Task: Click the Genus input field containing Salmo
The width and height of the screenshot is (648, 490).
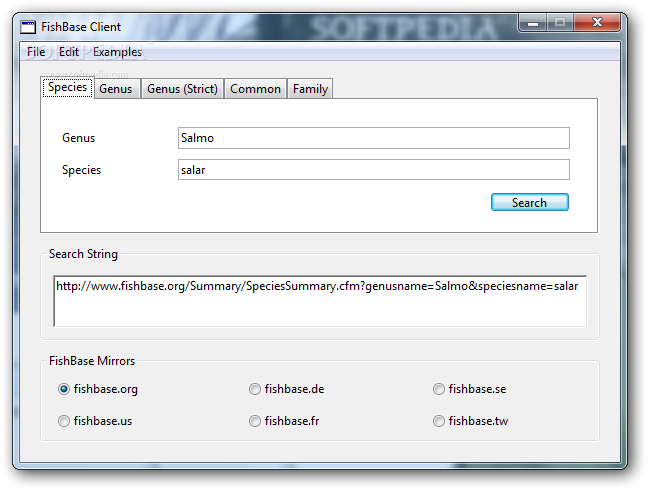Action: coord(374,138)
